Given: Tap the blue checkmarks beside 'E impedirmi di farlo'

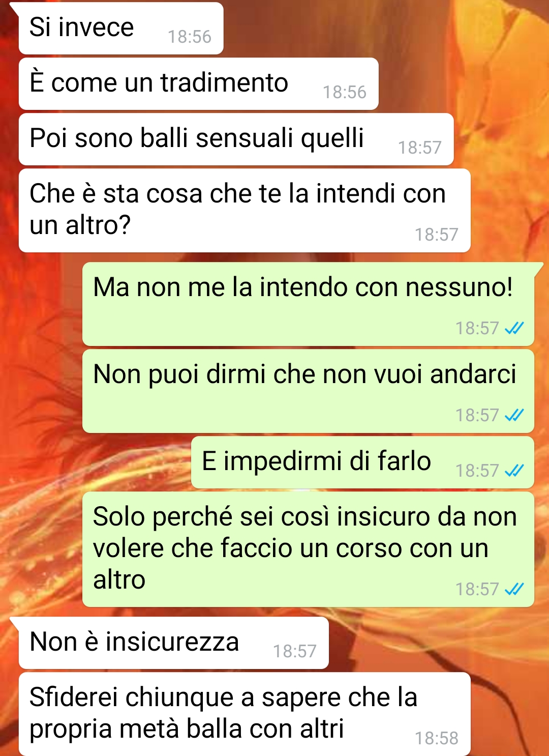Looking at the screenshot, I should tap(514, 471).
